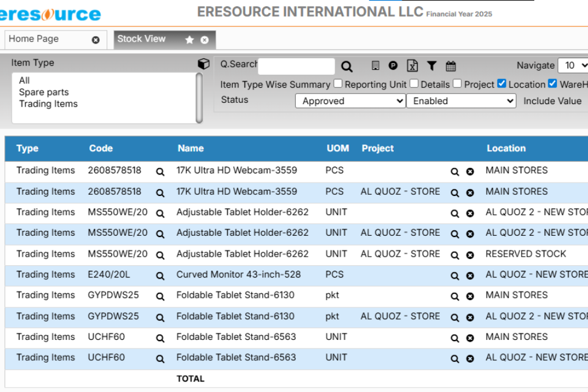Clear project on UCHF60 AL QUOZ - NEW STORE row
Viewport: 588px width, 392px height.
(x=470, y=358)
